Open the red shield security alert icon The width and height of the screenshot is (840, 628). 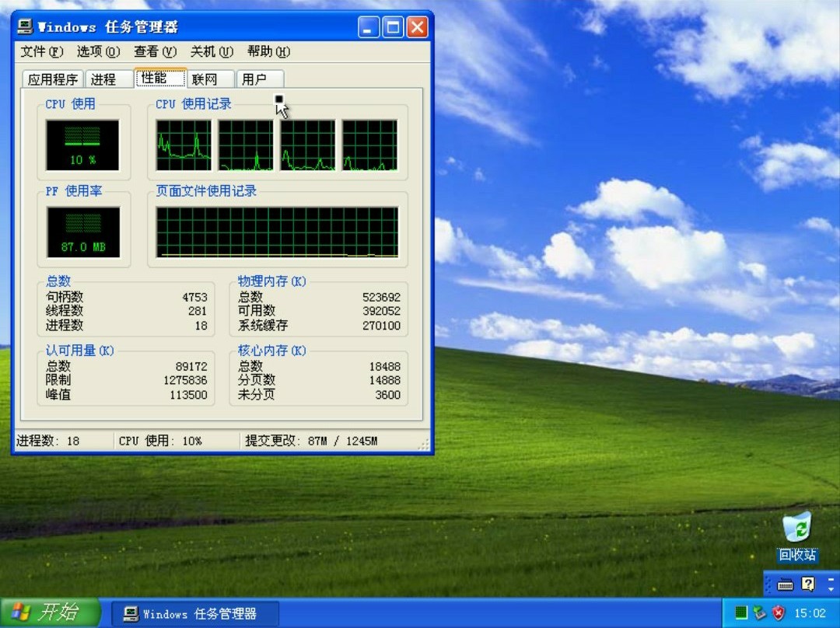tap(778, 613)
